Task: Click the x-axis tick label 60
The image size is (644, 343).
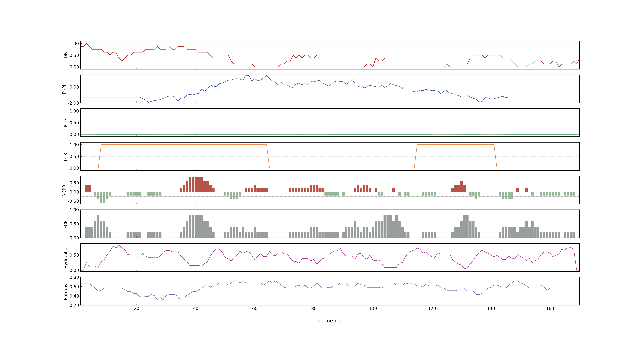Action: [x=255, y=309]
